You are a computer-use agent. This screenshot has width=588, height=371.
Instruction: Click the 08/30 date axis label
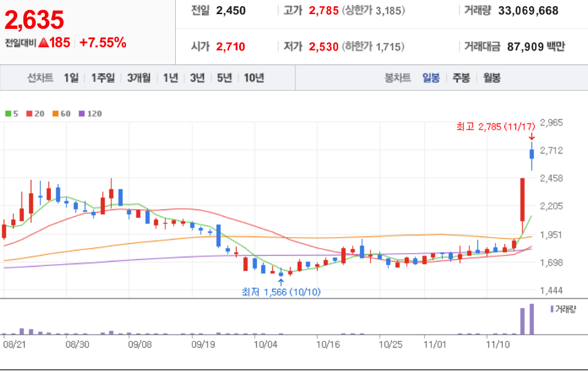pyautogui.click(x=77, y=345)
